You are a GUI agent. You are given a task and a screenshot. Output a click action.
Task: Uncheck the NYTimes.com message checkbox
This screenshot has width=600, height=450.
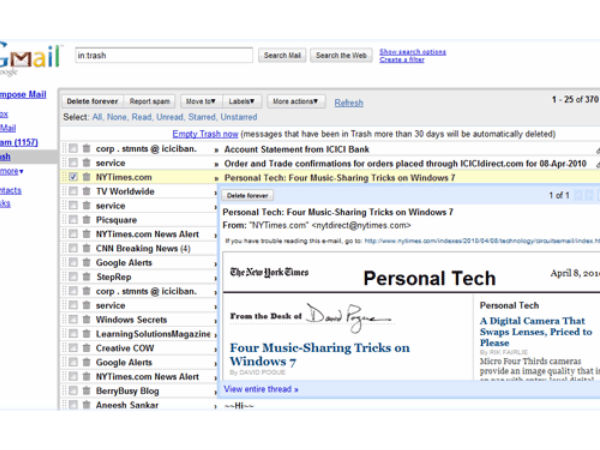73,177
